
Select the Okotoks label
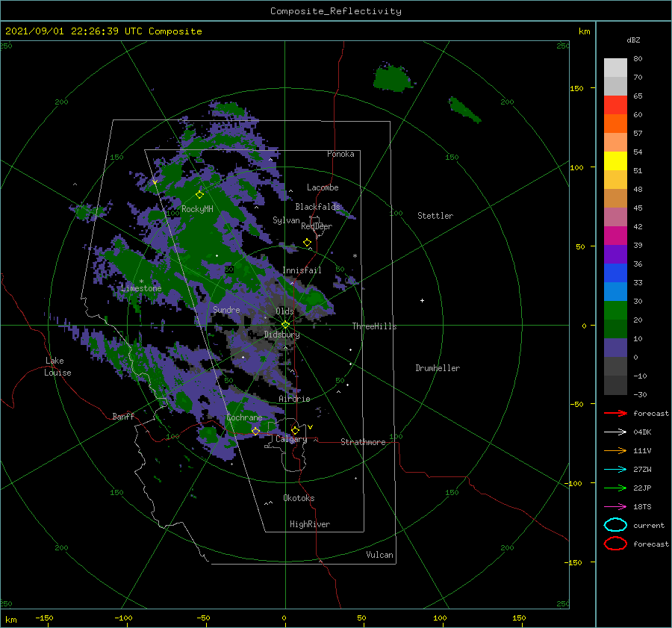point(299,497)
